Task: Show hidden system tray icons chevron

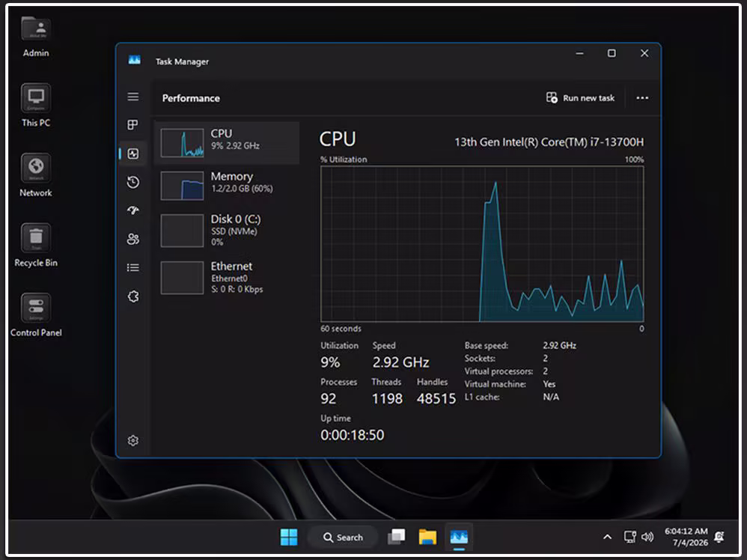Action: [608, 537]
